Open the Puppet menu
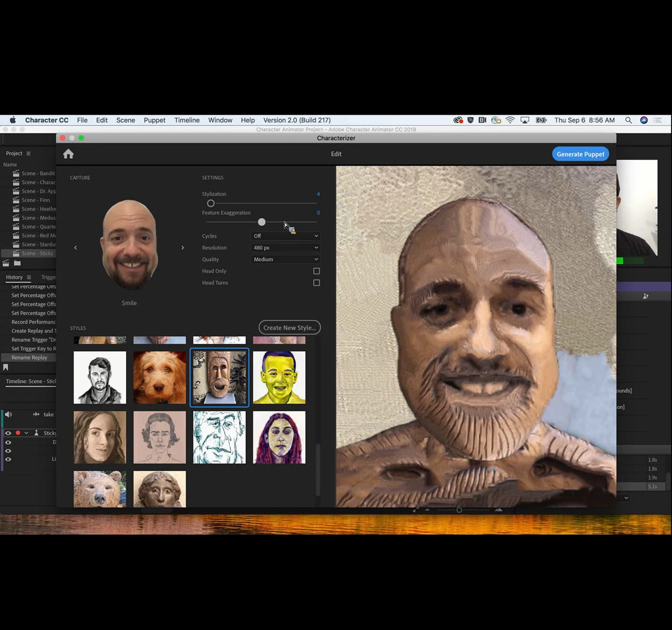Viewport: 672px width, 630px height. point(154,120)
